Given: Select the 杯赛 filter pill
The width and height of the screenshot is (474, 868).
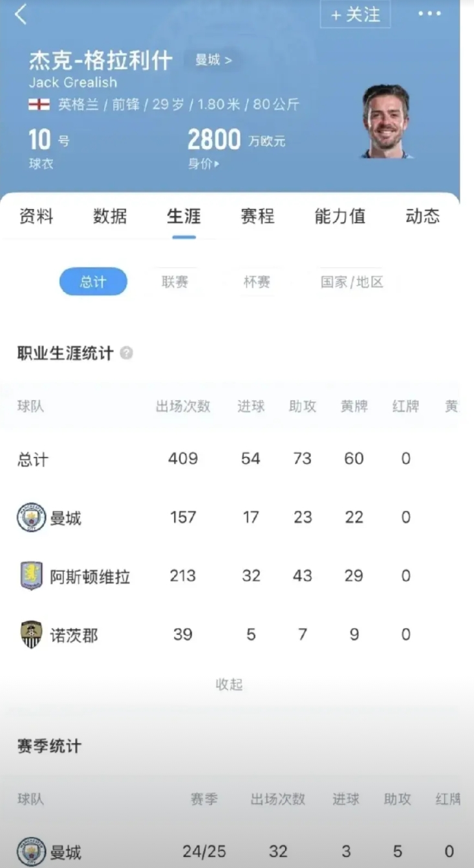Looking at the screenshot, I should (x=257, y=282).
